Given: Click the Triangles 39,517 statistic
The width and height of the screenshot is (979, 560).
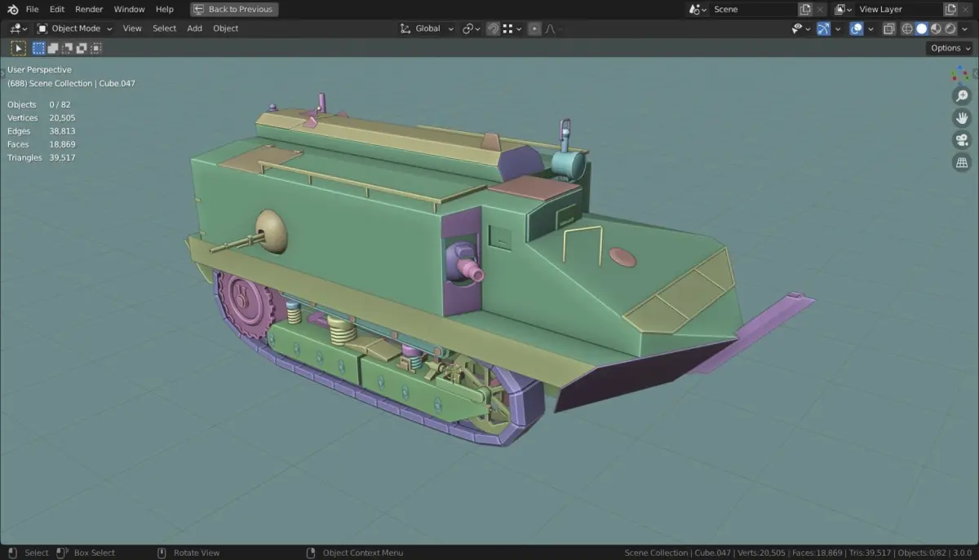Looking at the screenshot, I should (x=42, y=157).
